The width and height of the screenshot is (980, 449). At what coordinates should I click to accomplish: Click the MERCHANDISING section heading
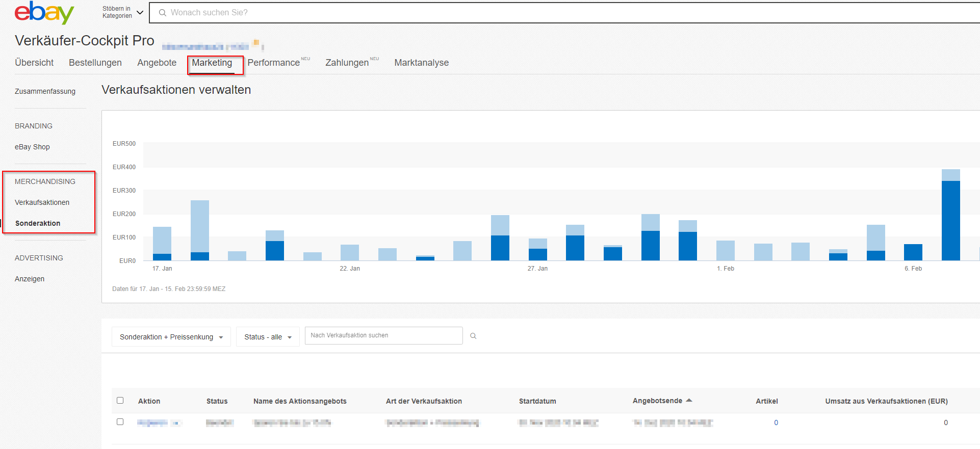tap(45, 181)
